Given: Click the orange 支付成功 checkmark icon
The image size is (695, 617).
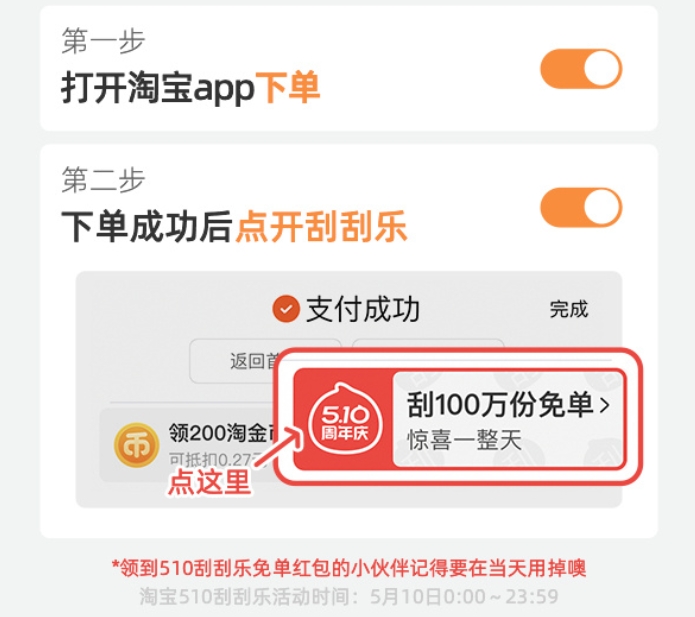Looking at the screenshot, I should [x=286, y=309].
